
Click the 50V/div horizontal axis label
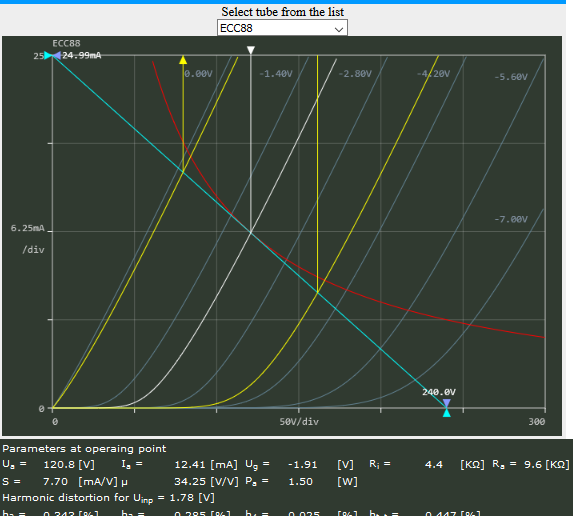pyautogui.click(x=299, y=422)
